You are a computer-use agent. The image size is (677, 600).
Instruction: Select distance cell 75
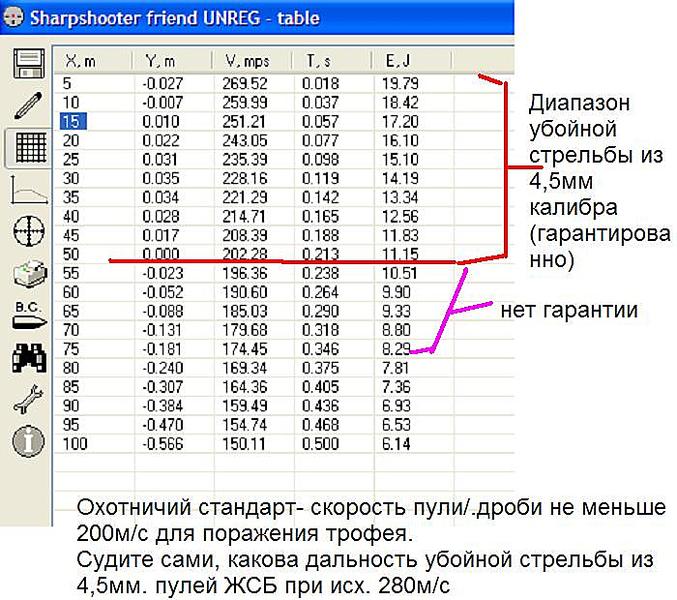coord(71,349)
